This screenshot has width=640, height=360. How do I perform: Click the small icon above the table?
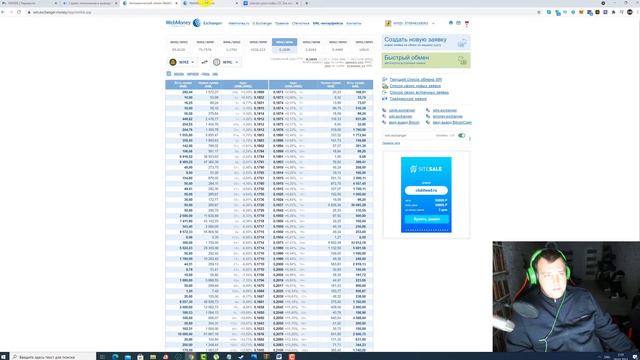pyautogui.click(x=169, y=73)
